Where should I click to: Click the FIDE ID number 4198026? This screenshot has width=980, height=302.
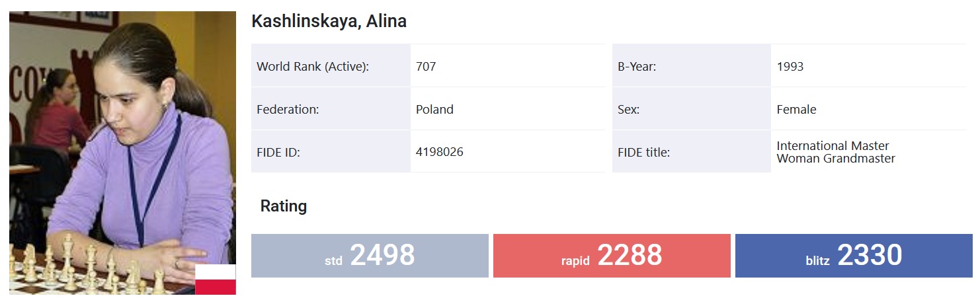440,152
